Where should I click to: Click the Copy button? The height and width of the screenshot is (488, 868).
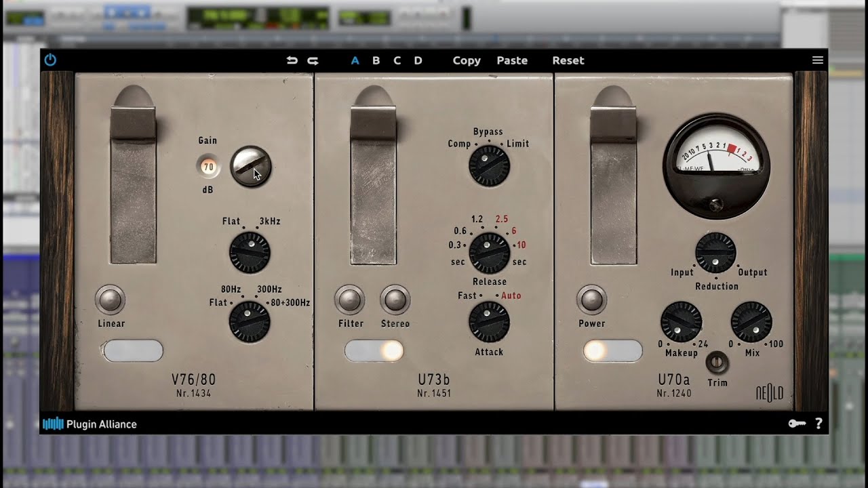pyautogui.click(x=467, y=60)
